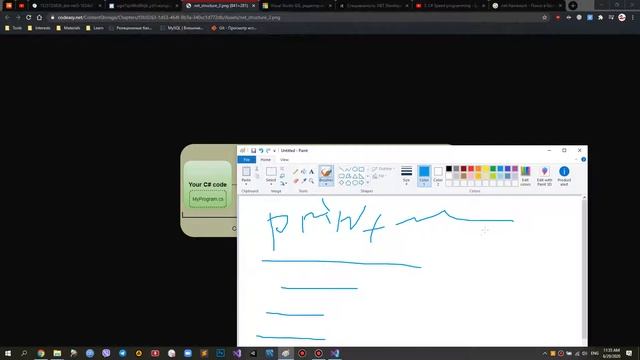The width and height of the screenshot is (640, 360).
Task: Open the Paste dropdown arrow
Action: 246,184
